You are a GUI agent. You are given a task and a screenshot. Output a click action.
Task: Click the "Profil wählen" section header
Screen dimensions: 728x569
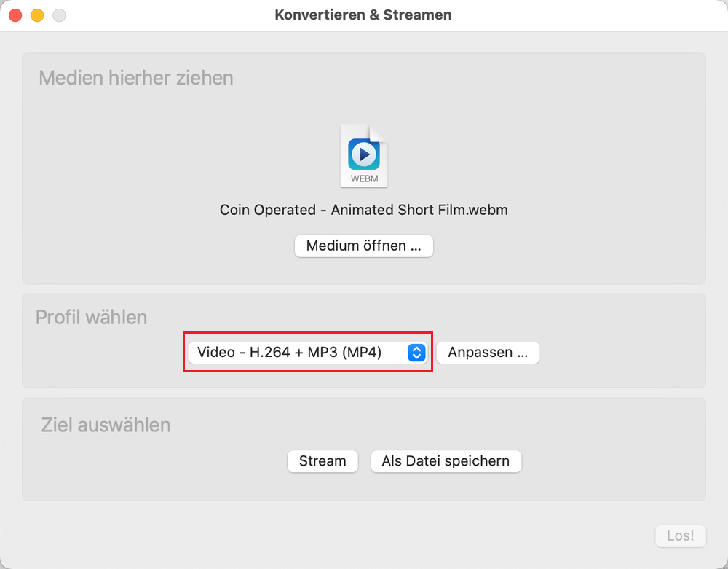91,318
